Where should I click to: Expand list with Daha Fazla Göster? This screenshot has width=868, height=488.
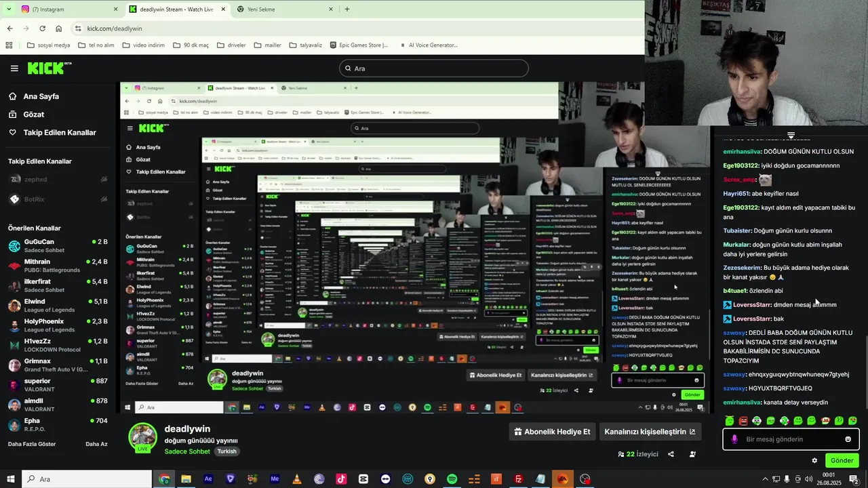tap(32, 444)
